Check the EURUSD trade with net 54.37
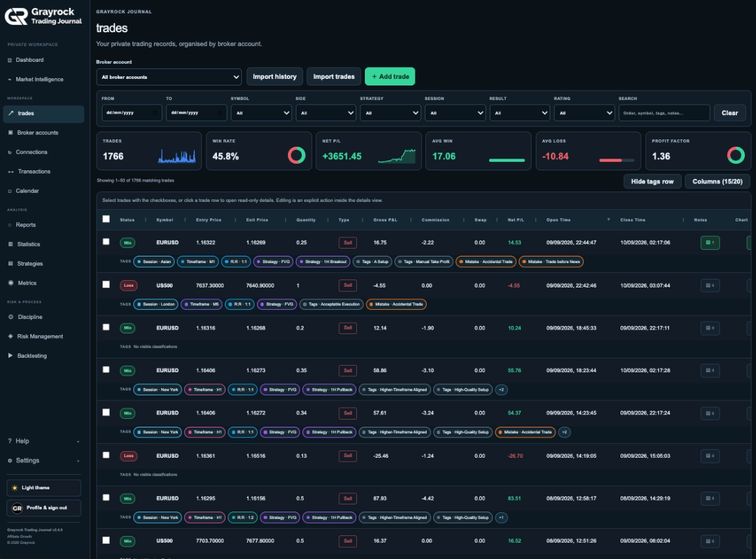 [x=106, y=412]
